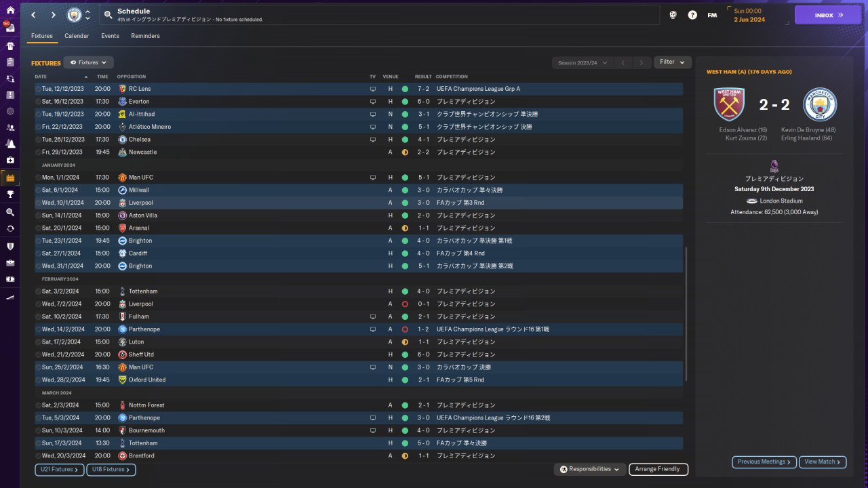Image resolution: width=868 pixels, height=488 pixels.
Task: Select the Schedule calendar icon in the sidebar
Action: [x=10, y=178]
